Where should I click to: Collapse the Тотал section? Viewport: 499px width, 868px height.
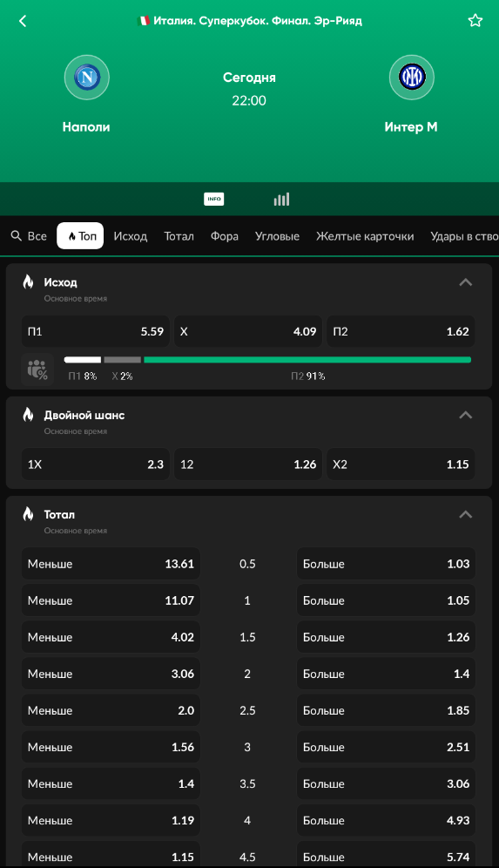tap(466, 515)
